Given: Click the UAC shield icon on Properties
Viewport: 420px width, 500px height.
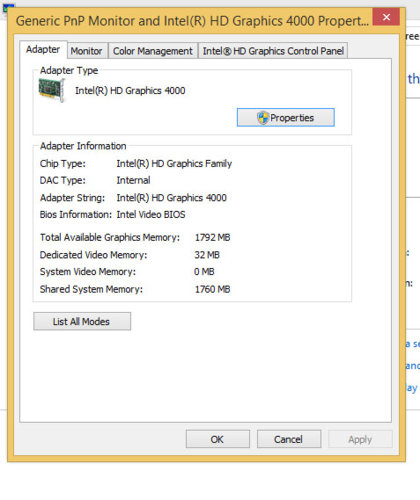Looking at the screenshot, I should click(263, 118).
